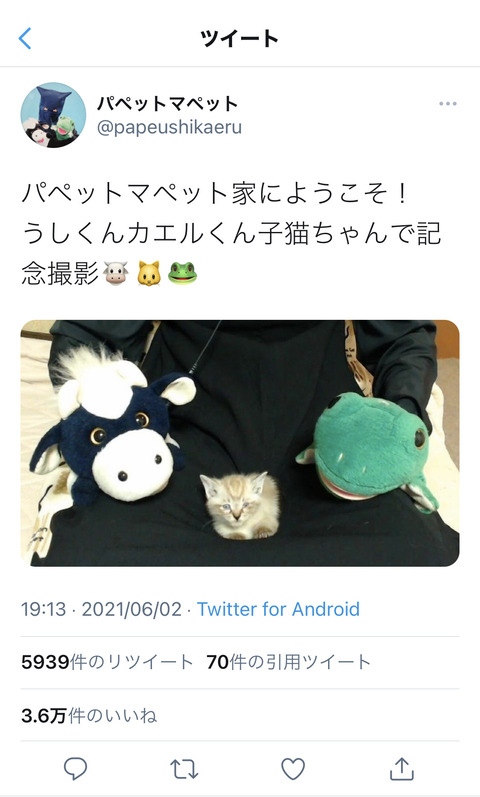Tap the cow emoji in tweet text
Viewport: 480px width, 797px height.
115,273
